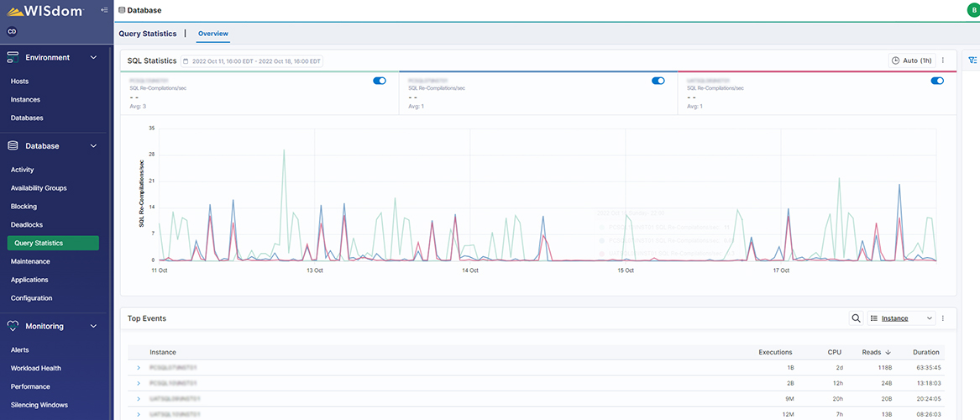Open Databases in the sidebar
Viewport: 980px width, 420px height.
coord(27,118)
